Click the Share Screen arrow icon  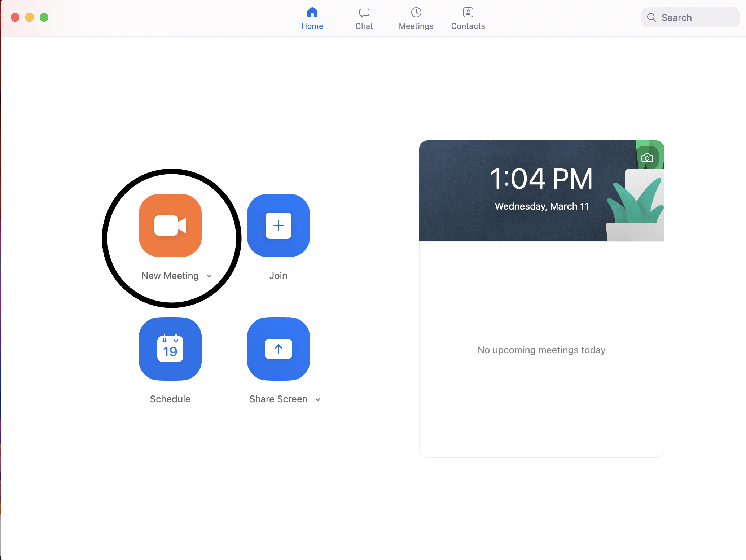coord(278,349)
